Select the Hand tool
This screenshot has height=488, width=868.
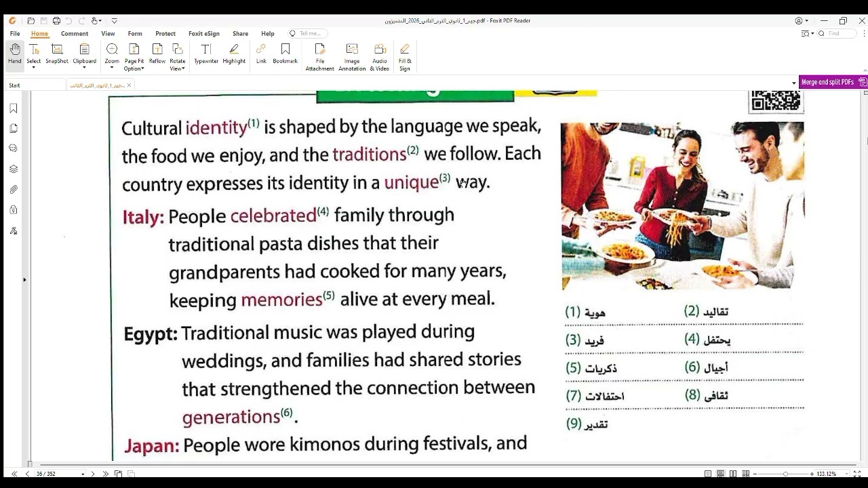[x=14, y=54]
